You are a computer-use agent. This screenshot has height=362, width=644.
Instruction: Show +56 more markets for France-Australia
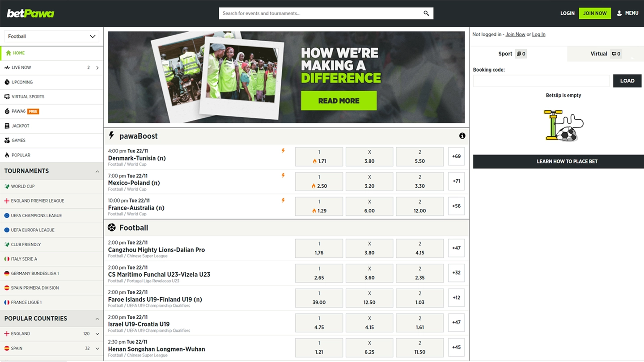[x=456, y=206]
